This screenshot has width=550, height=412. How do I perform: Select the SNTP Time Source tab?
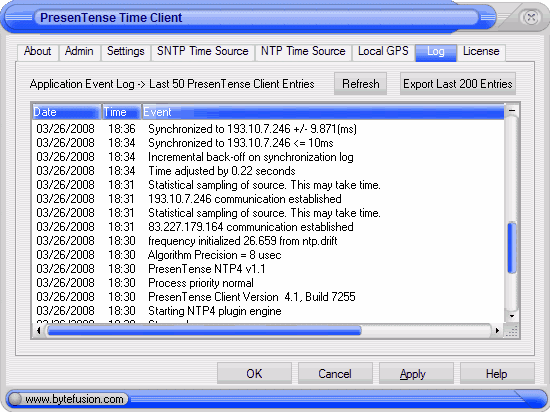click(x=202, y=52)
